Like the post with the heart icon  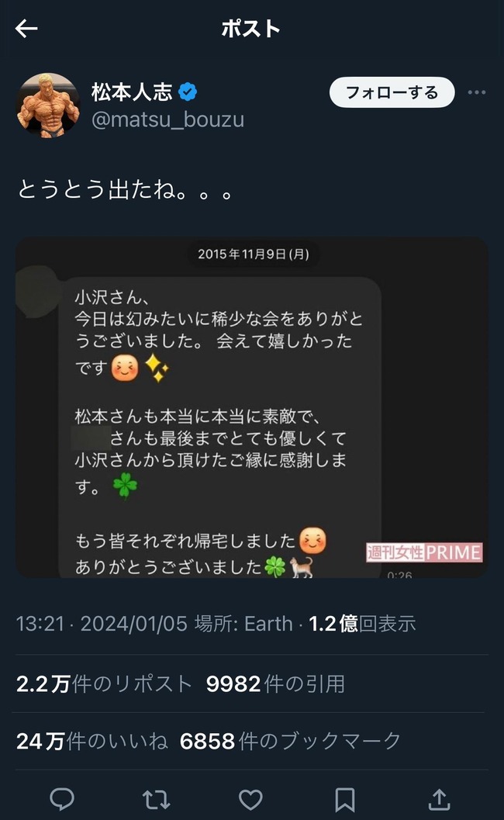coord(250,799)
